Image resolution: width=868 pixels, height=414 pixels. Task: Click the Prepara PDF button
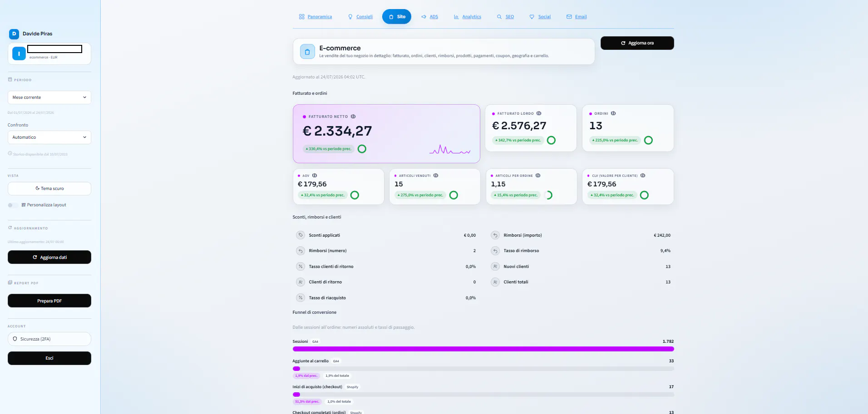pos(49,301)
